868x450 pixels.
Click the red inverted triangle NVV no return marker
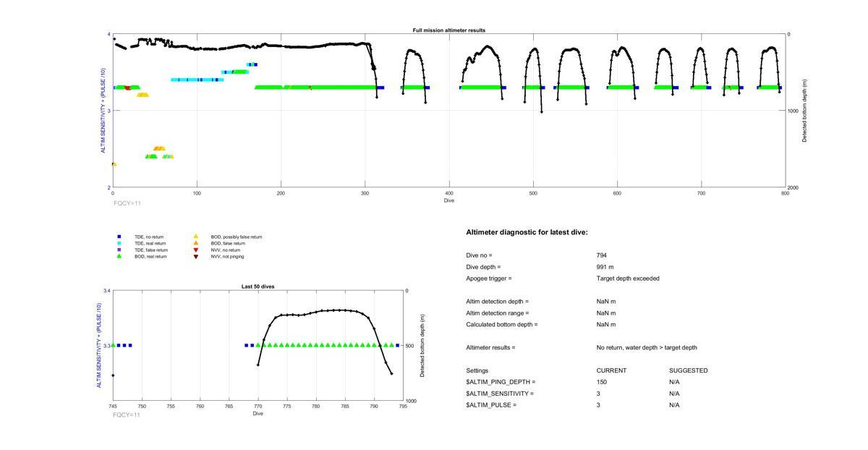point(195,250)
